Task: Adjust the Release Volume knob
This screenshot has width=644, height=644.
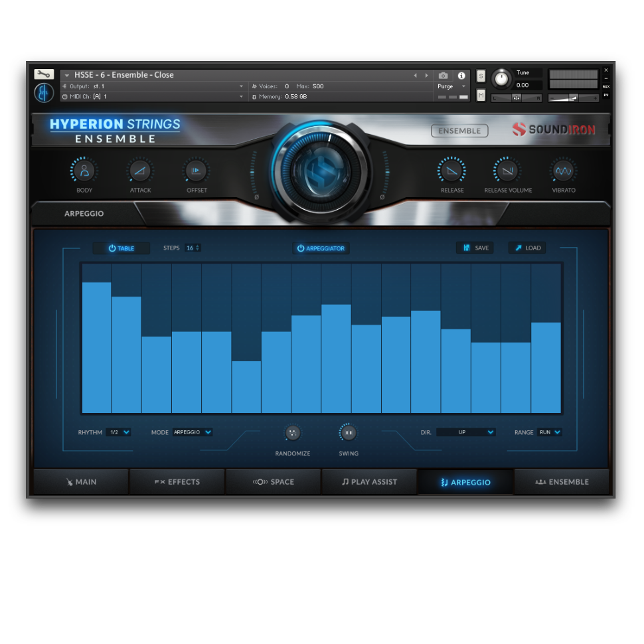Action: (508, 169)
